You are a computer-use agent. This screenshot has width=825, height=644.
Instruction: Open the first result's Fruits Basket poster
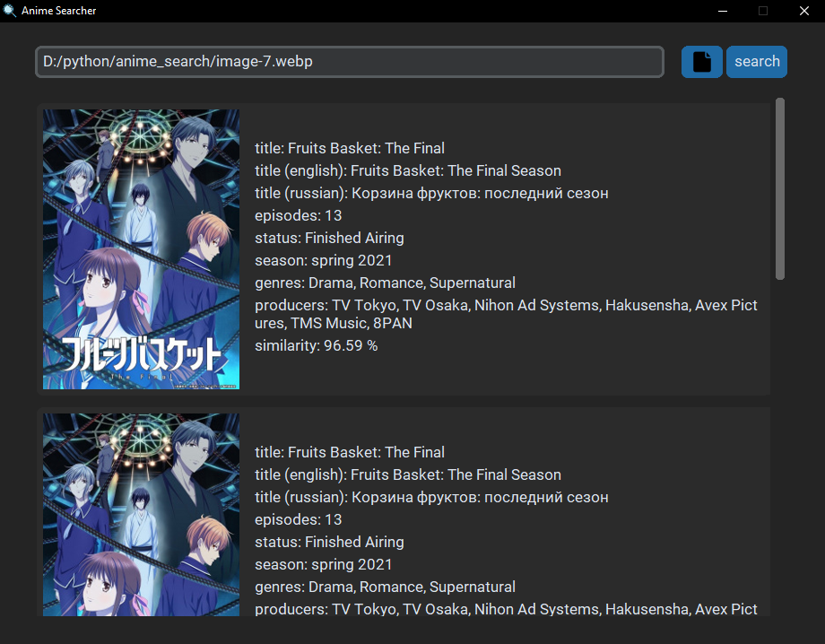[141, 249]
